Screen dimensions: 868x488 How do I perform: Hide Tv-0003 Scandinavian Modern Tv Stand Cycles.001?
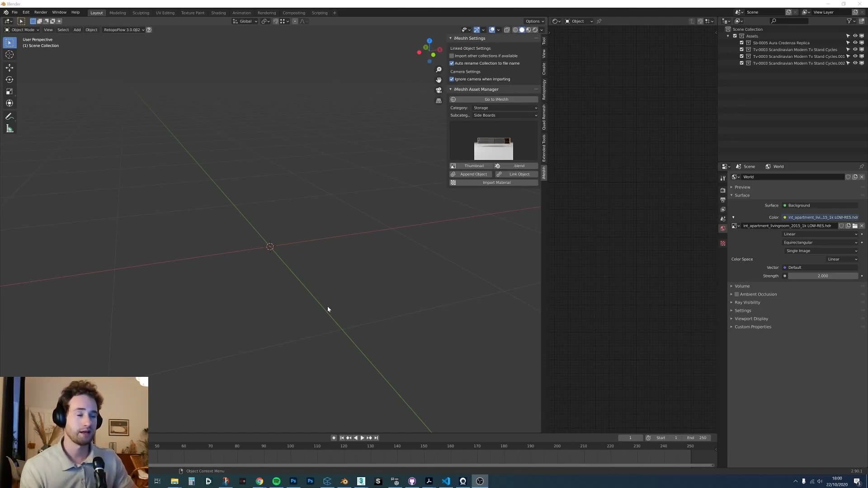[855, 56]
